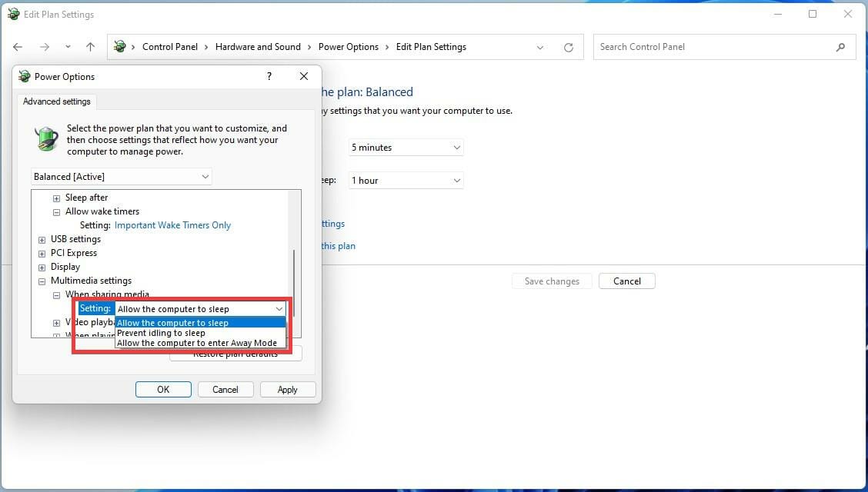This screenshot has height=492, width=868.
Task: Navigate up one level with the up arrow
Action: pyautogui.click(x=90, y=47)
